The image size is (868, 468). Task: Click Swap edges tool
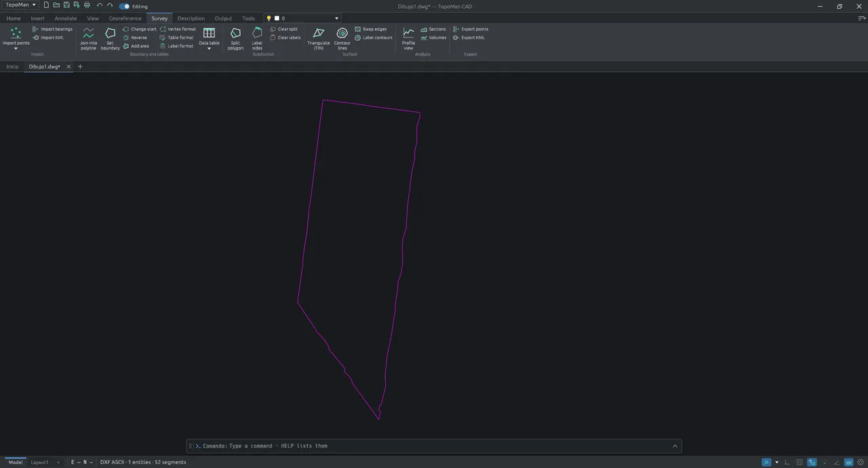click(370, 29)
